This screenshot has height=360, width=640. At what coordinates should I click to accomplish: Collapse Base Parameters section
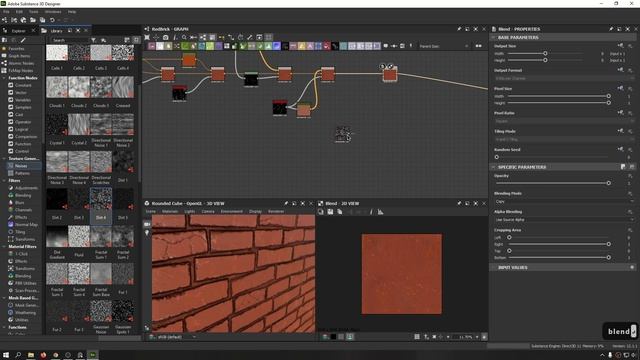[x=493, y=38]
